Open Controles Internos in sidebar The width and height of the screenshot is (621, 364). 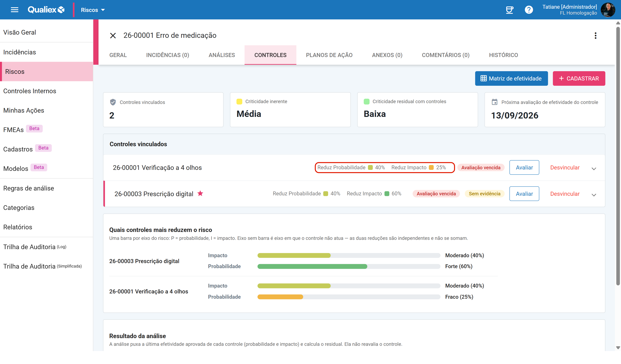coord(47,91)
